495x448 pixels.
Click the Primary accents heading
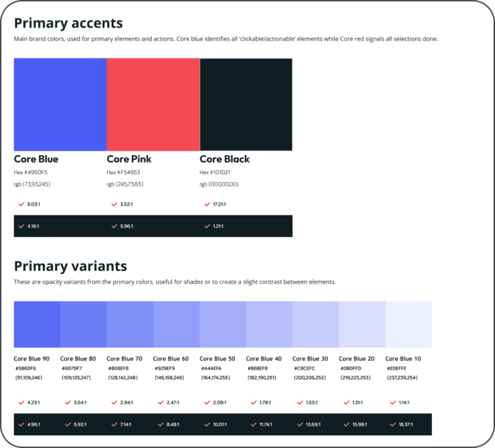68,24
